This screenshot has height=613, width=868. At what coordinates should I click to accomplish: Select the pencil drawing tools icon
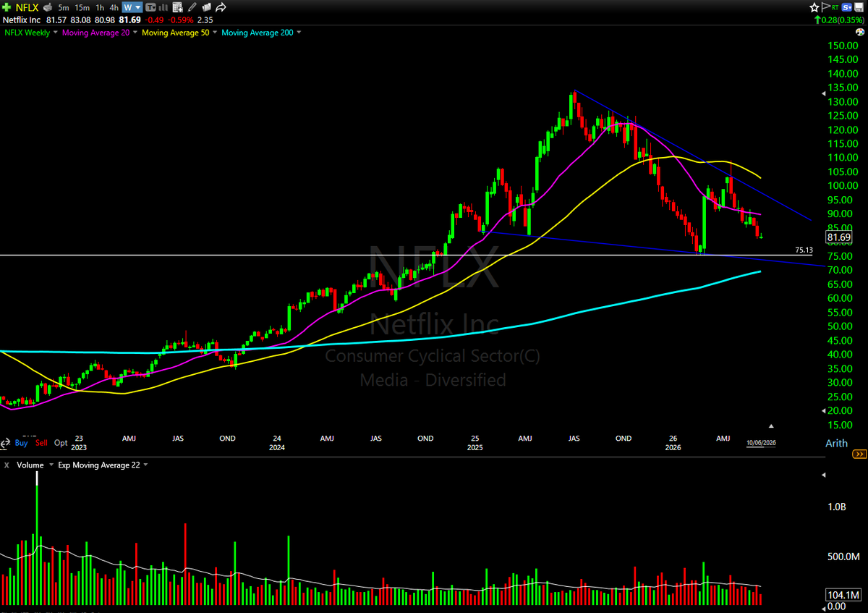(192, 7)
